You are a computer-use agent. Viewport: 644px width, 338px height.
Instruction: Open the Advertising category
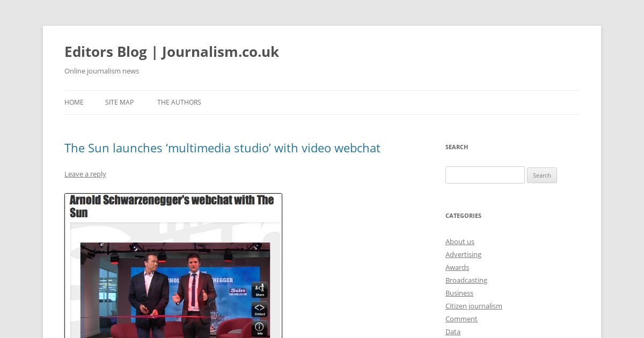point(463,254)
